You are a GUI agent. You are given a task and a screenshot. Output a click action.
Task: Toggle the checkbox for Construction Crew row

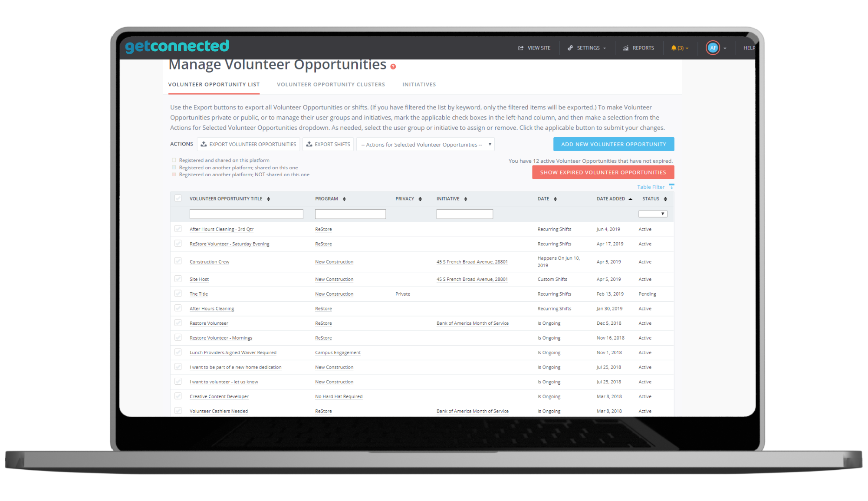coord(178,260)
